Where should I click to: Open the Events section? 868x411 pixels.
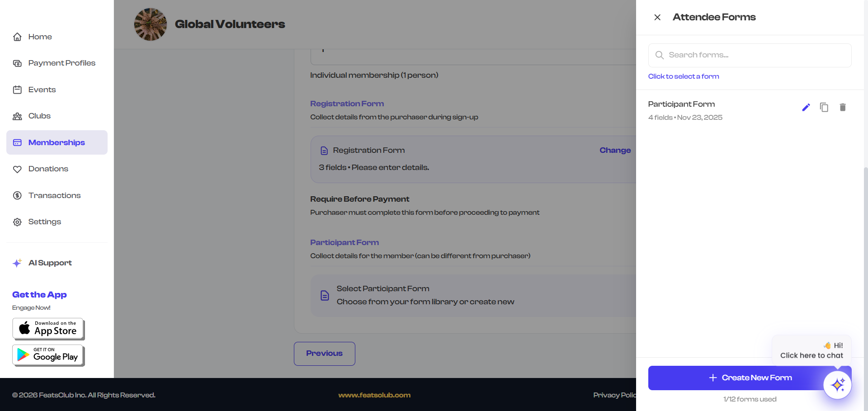click(x=57, y=90)
